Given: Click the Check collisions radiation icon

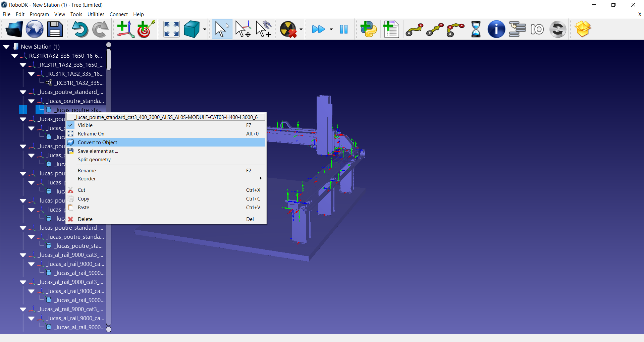Looking at the screenshot, I should point(288,30).
